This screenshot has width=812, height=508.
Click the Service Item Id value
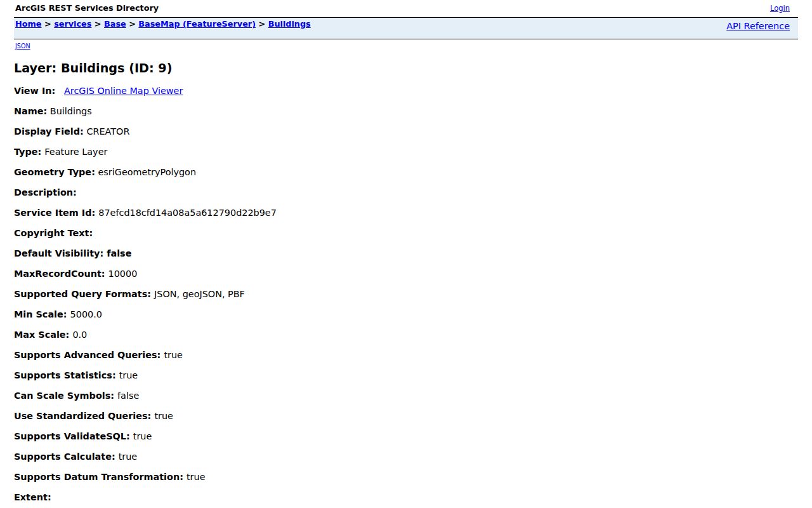(187, 213)
